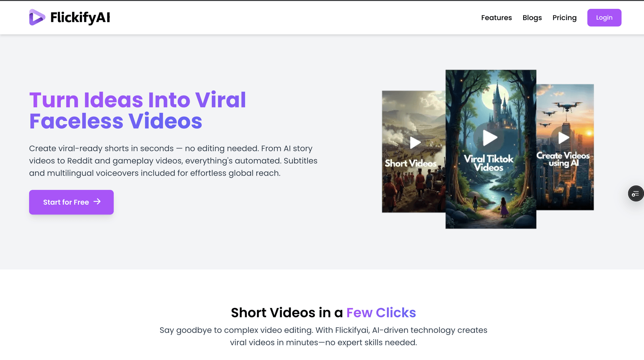
Task: Click the 'Create Videos using AI' caption
Action: pos(563,159)
